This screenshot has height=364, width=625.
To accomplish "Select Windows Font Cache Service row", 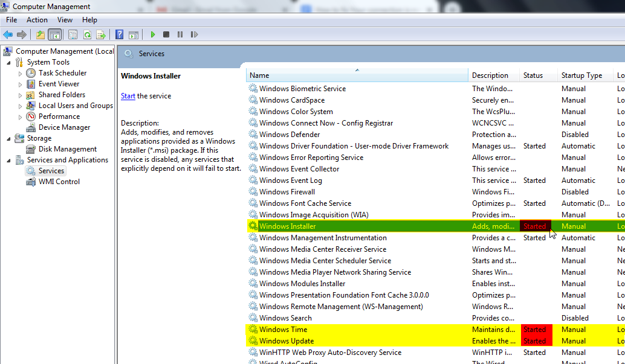I will coord(305,203).
